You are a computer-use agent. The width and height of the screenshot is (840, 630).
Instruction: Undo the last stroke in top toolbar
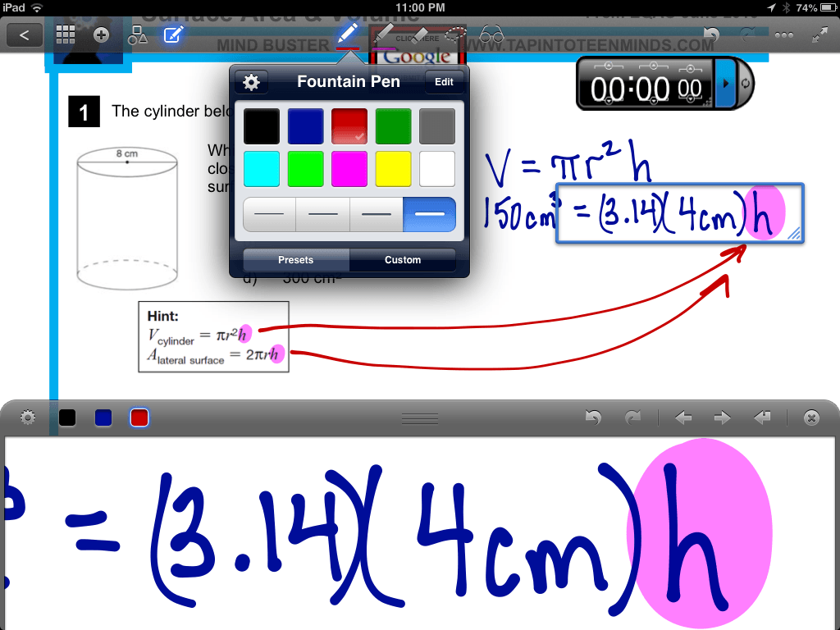pyautogui.click(x=711, y=35)
